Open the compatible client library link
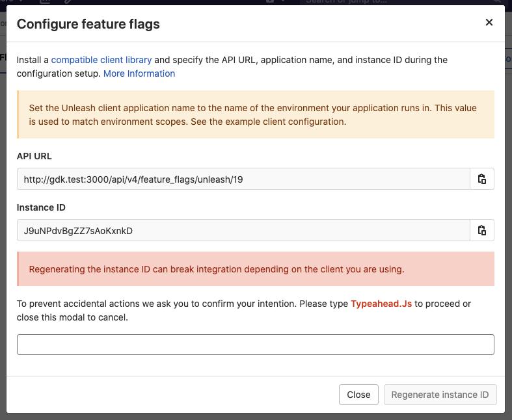512x420 pixels. [x=101, y=60]
